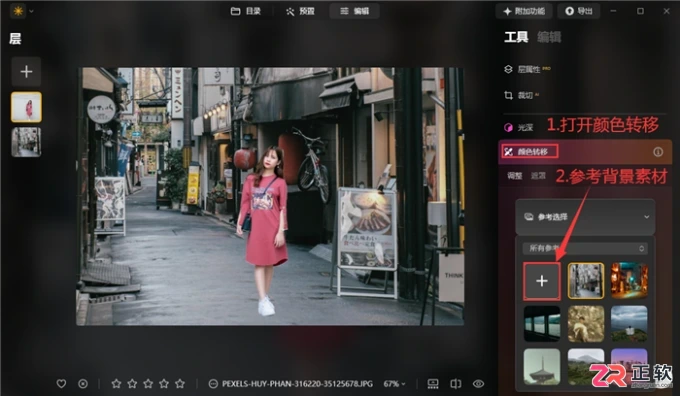The height and width of the screenshot is (396, 680).
Task: Select the woman-in-red-dress layer thumbnail
Action: [26, 107]
